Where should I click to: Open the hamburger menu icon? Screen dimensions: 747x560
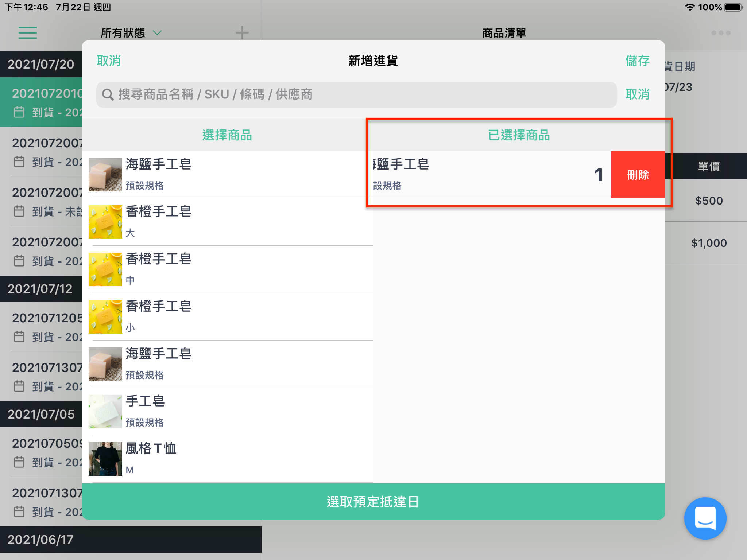[28, 33]
